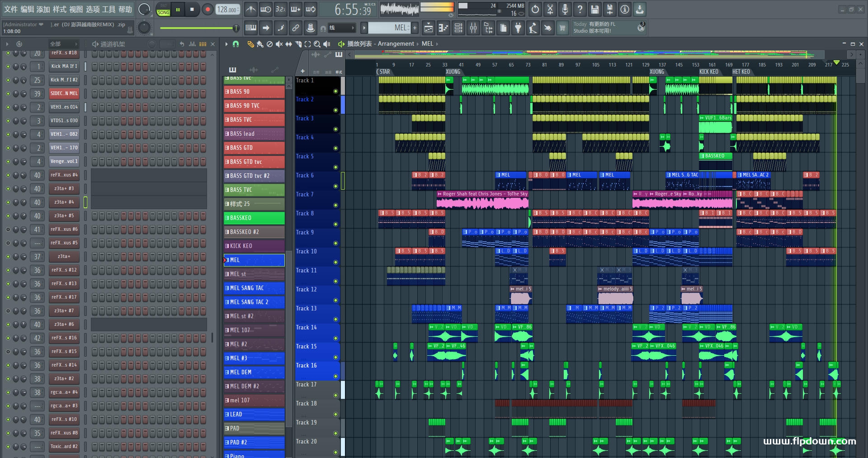This screenshot has height=458, width=868.
Task: Toggle the 3-2-1 countdown before recording
Action: [281, 9]
